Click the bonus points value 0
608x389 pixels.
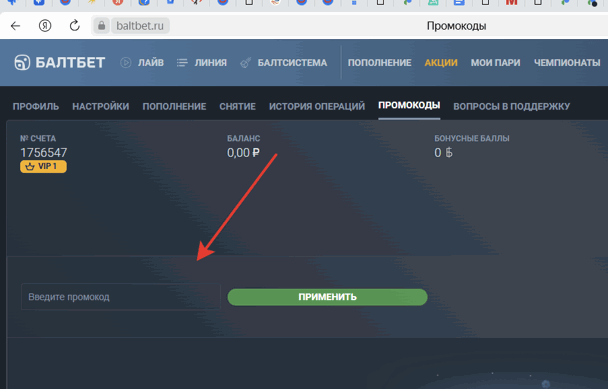438,153
